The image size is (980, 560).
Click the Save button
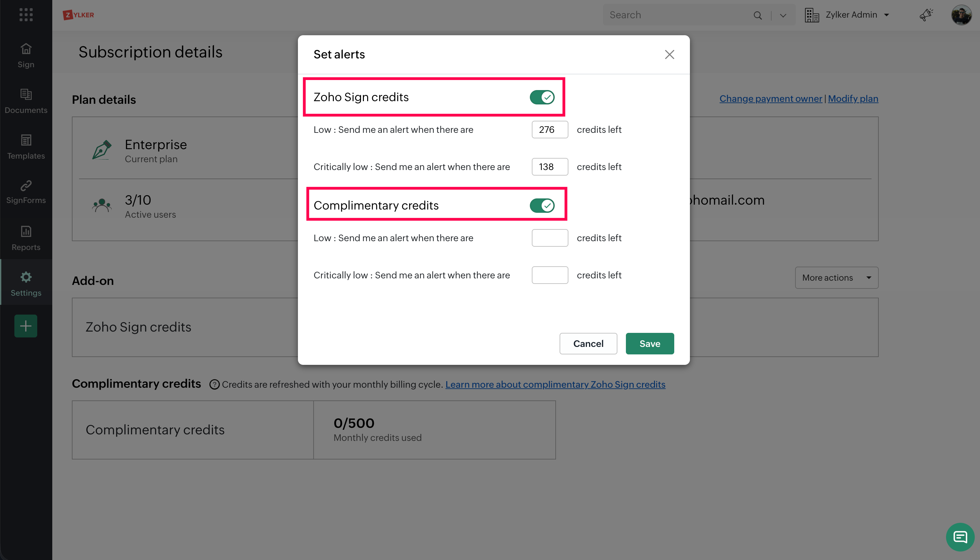coord(649,343)
